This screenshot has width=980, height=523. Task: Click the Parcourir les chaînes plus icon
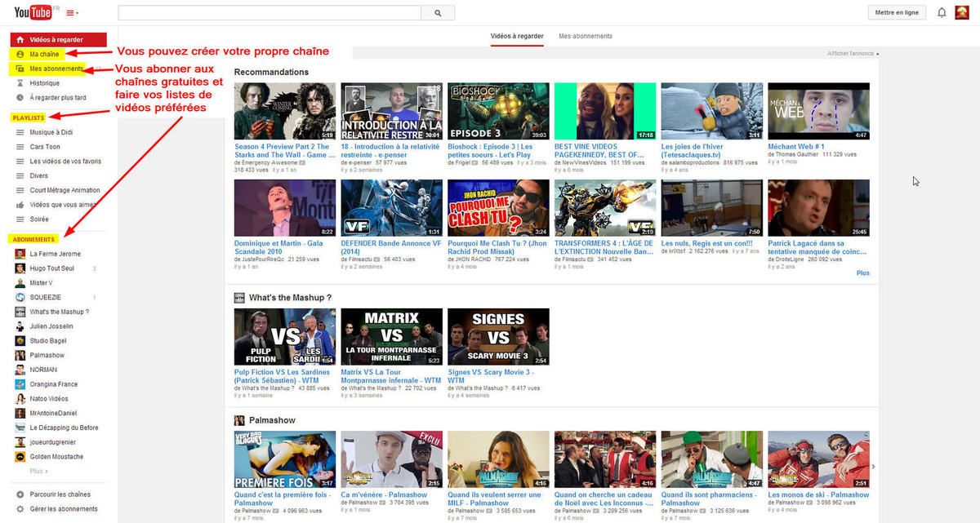click(20, 494)
